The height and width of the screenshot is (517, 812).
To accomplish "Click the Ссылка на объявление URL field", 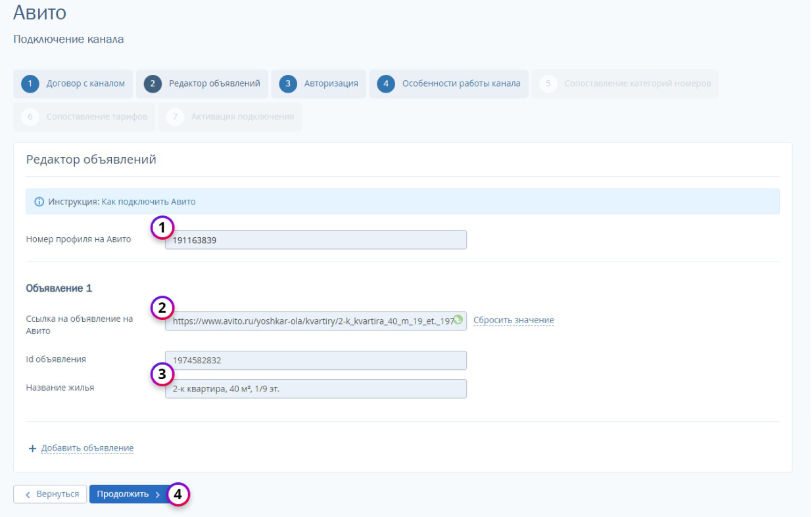I will 309,321.
